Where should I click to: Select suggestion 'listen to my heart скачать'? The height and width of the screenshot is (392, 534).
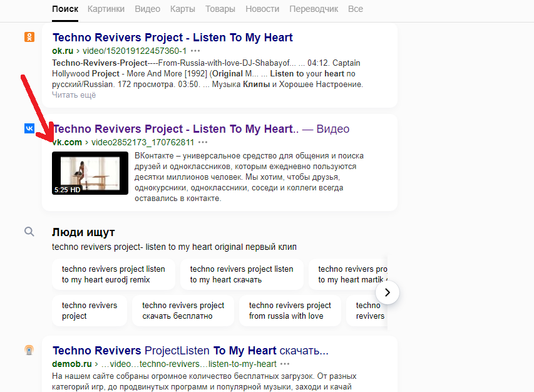[x=242, y=274]
